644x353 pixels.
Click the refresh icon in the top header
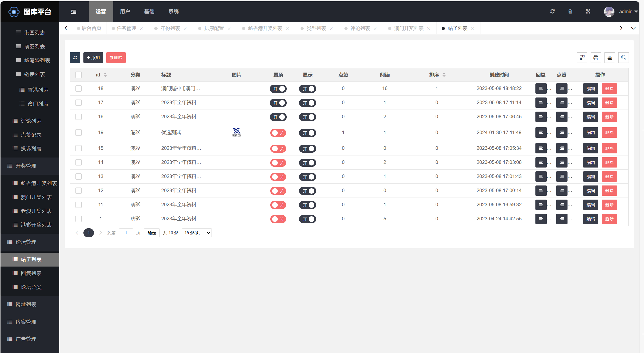tap(552, 12)
